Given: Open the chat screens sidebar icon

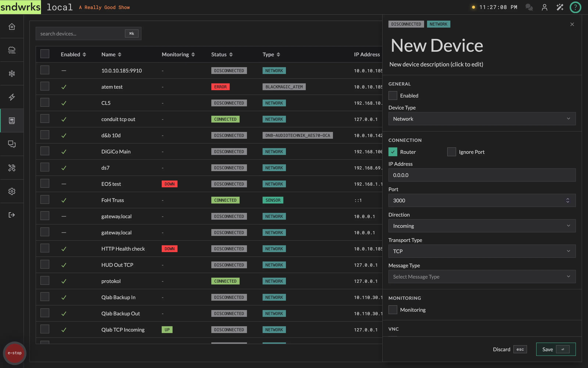Looking at the screenshot, I should pyautogui.click(x=12, y=144).
